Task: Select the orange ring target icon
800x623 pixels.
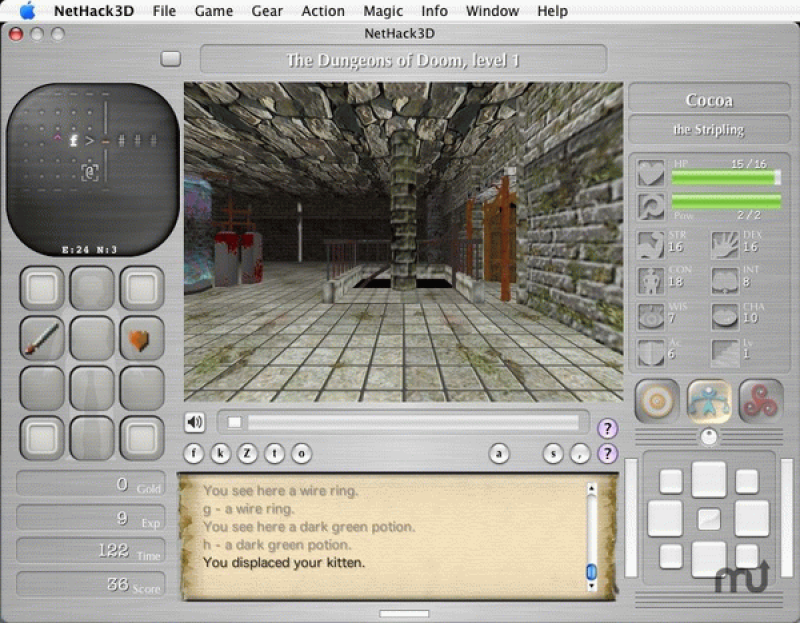Action: tap(657, 401)
